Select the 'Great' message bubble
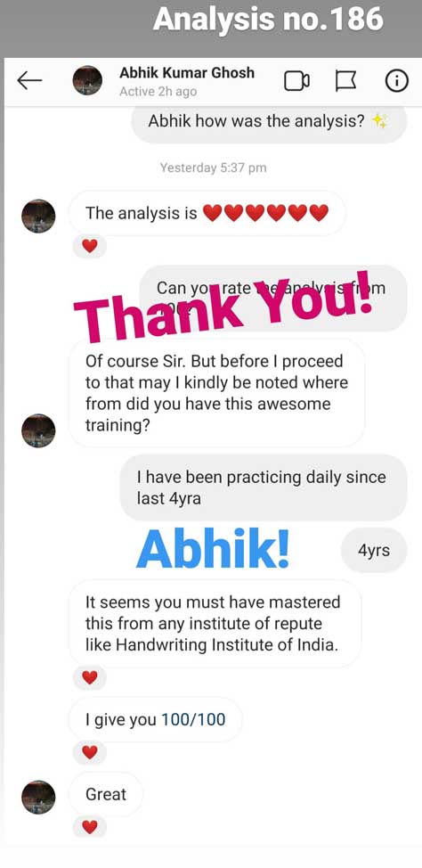 coord(106,794)
